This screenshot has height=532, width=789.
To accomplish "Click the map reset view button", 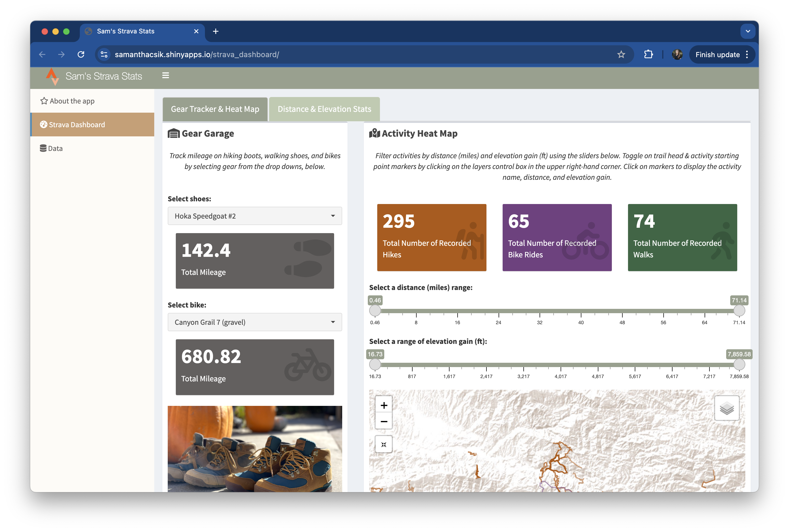I will click(x=384, y=444).
